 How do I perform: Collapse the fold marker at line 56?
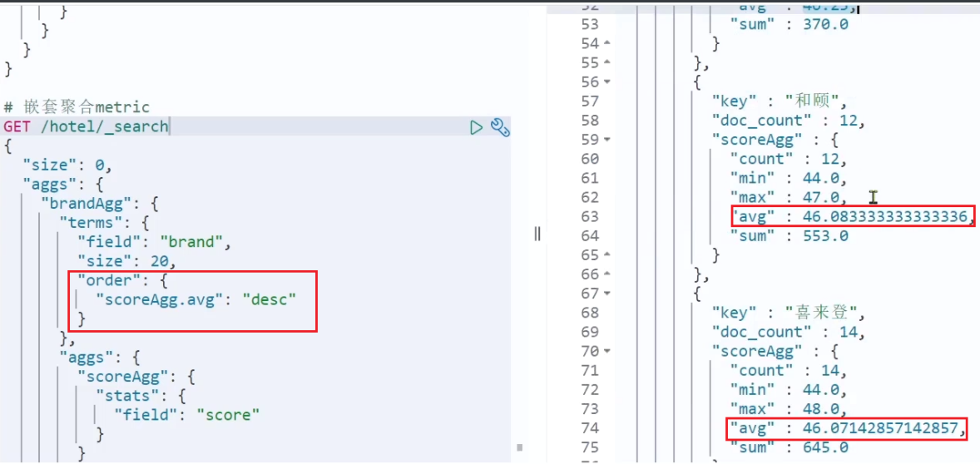point(608,81)
